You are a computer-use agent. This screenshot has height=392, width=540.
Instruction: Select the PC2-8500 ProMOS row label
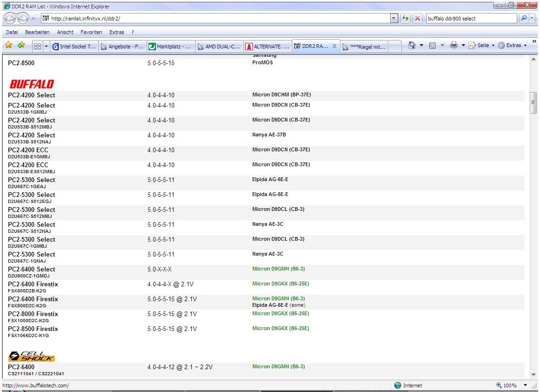(21, 63)
